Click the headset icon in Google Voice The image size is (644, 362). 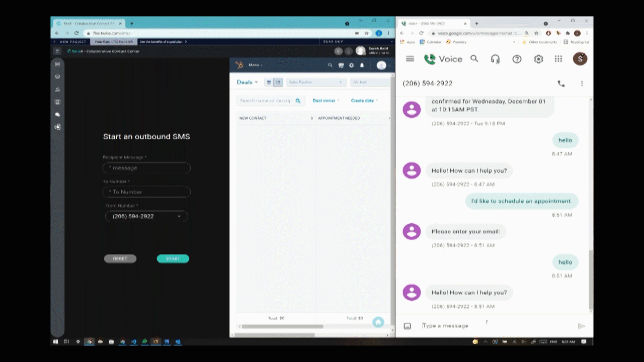point(495,59)
